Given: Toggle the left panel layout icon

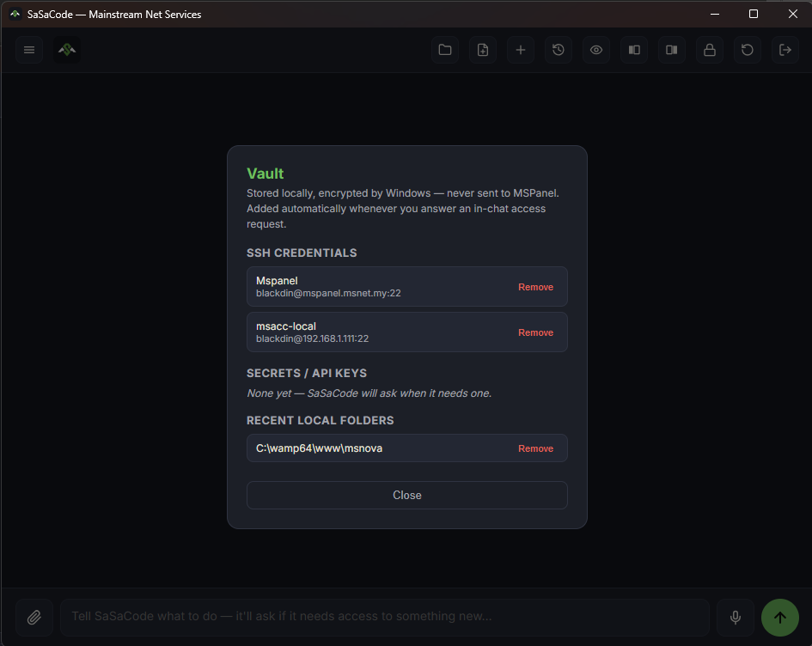Looking at the screenshot, I should click(634, 50).
